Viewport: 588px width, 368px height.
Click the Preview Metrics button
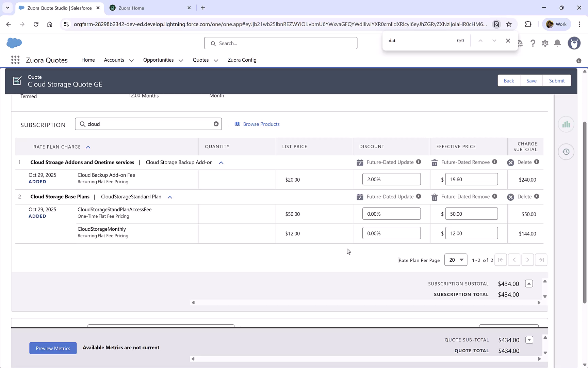53,348
